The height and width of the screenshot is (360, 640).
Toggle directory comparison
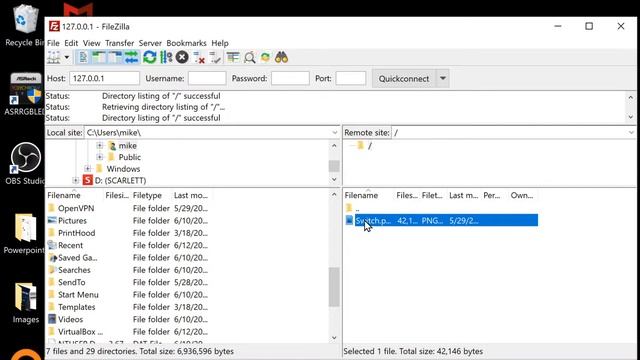click(x=249, y=58)
